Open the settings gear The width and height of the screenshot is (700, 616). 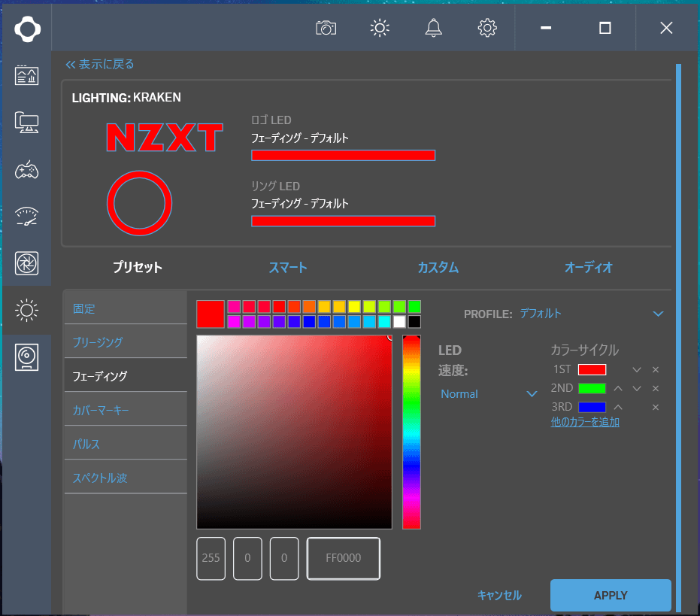[487, 28]
